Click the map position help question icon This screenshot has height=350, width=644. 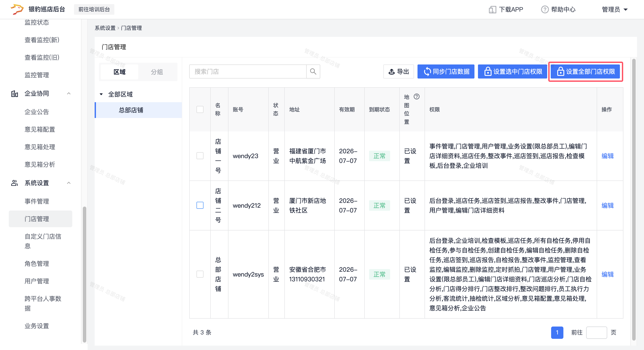(416, 97)
